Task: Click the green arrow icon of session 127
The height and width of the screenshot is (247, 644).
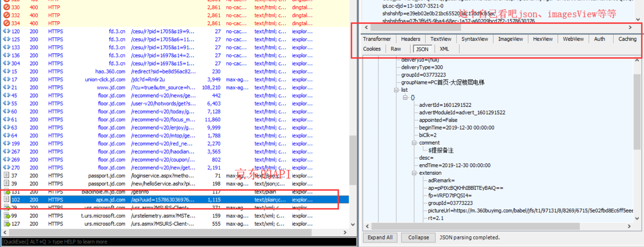Action: 7,224
